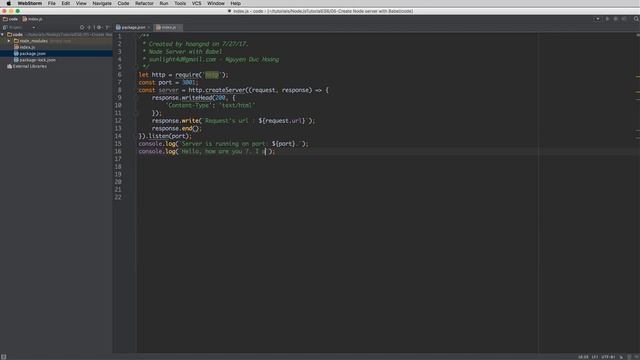Click the Project panel settings gear icon
Screen dimensions: 640x360
[99, 27]
